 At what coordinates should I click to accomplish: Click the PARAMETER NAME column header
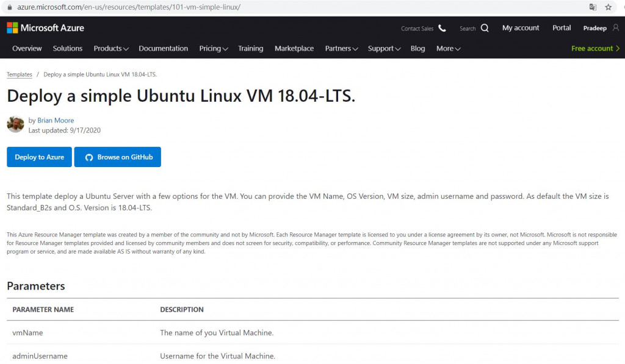(43, 310)
